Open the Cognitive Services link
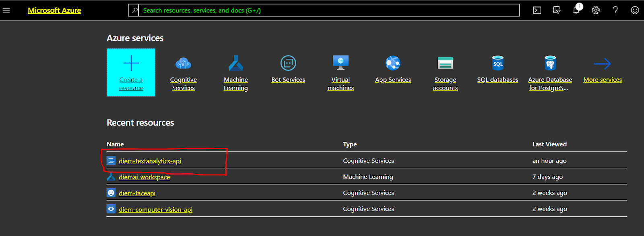The width and height of the screenshot is (644, 236). coord(183,84)
